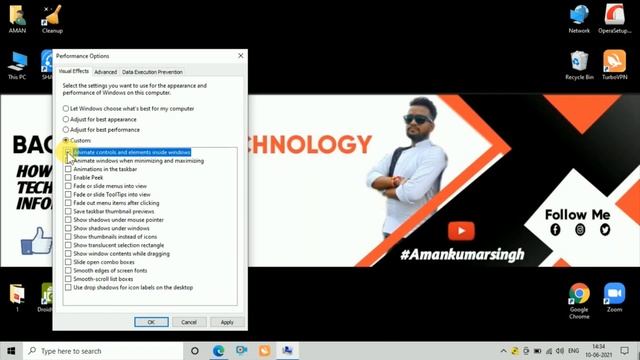Enable Slide open combo boxes
Viewport: 640px width, 360px height.
click(x=68, y=262)
